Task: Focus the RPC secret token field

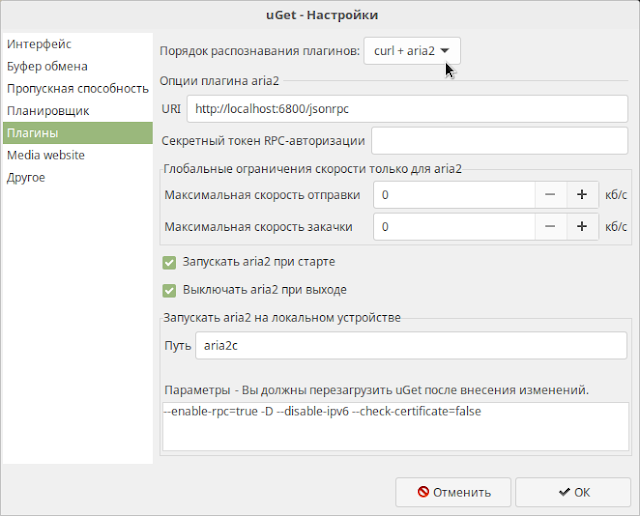Action: point(499,141)
